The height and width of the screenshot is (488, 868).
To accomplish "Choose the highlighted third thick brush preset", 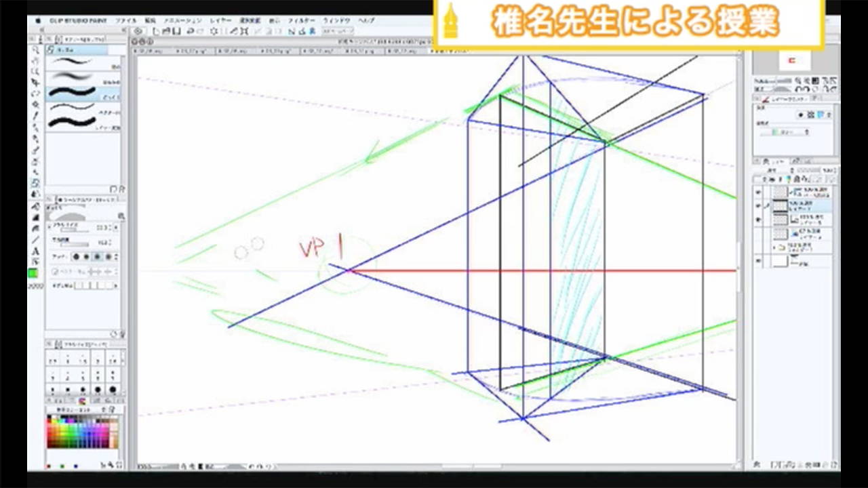I will click(x=83, y=93).
